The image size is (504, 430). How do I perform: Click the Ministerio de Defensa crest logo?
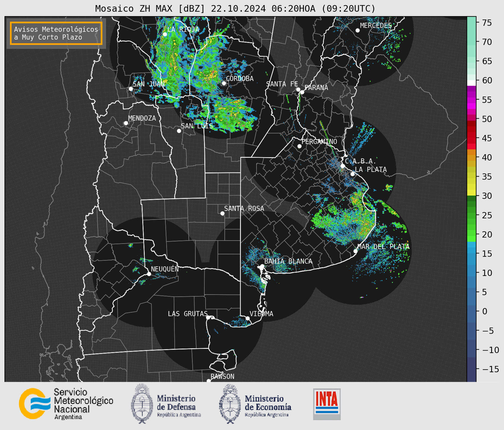click(x=142, y=404)
